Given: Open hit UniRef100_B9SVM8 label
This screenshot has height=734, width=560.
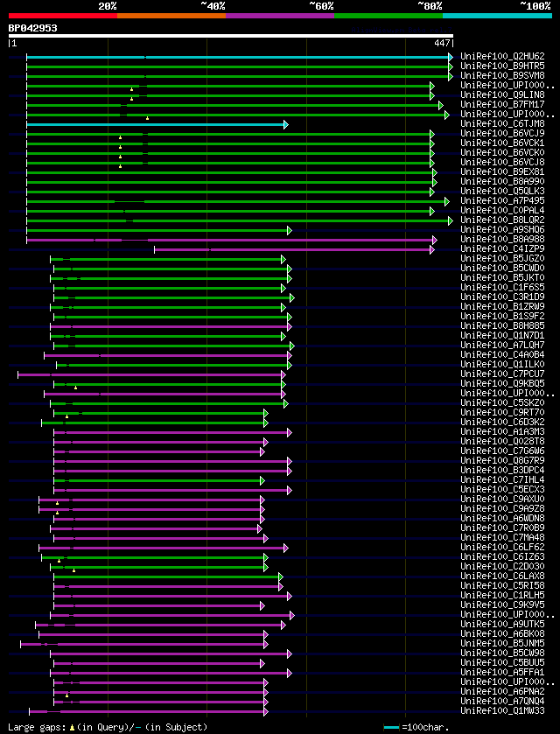Looking at the screenshot, I should tap(502, 76).
